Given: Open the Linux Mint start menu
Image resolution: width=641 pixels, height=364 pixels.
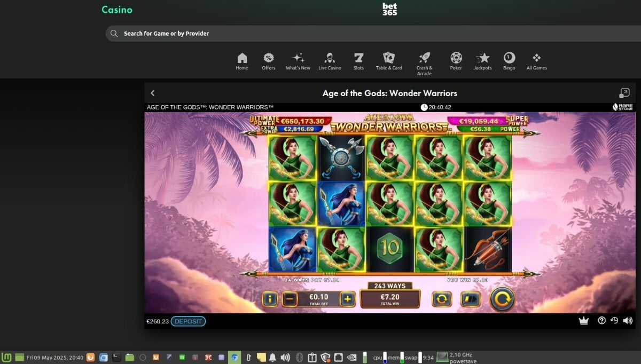Looking at the screenshot, I should point(6,357).
